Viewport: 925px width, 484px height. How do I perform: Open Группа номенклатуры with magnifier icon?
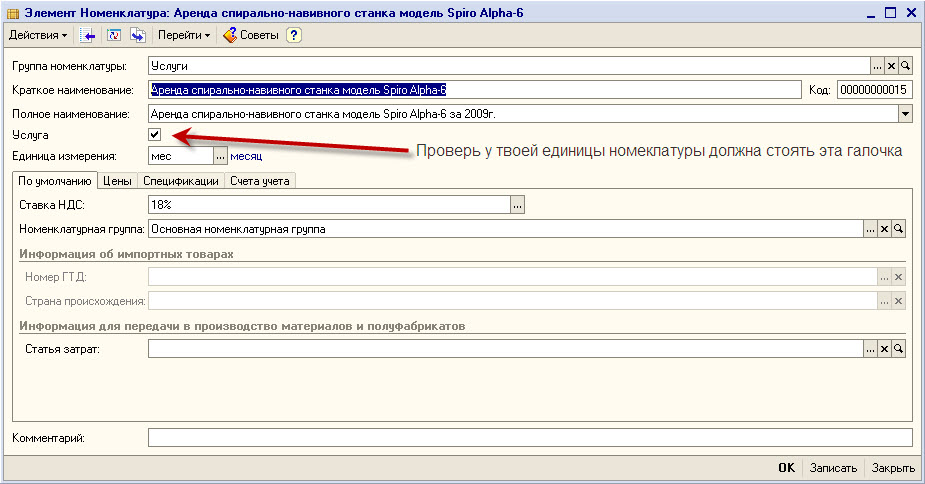point(905,66)
